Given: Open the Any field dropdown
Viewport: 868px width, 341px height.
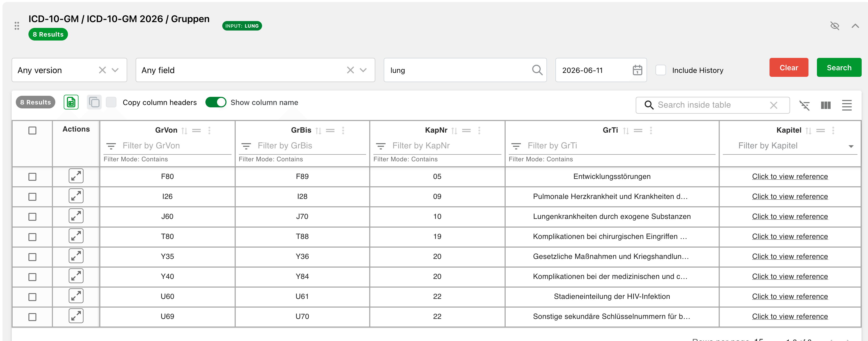Looking at the screenshot, I should (x=255, y=70).
